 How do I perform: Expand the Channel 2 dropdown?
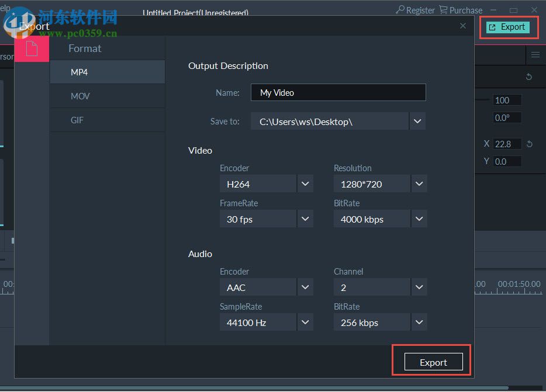pyautogui.click(x=419, y=287)
